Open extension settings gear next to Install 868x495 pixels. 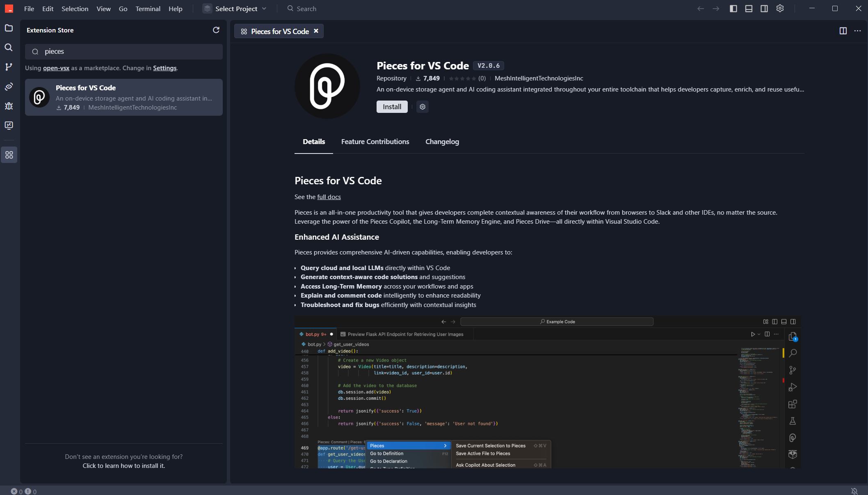pyautogui.click(x=423, y=107)
